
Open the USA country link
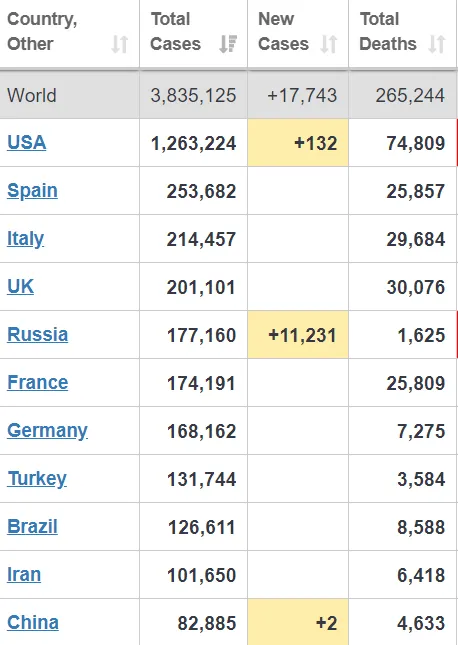[x=26, y=142]
